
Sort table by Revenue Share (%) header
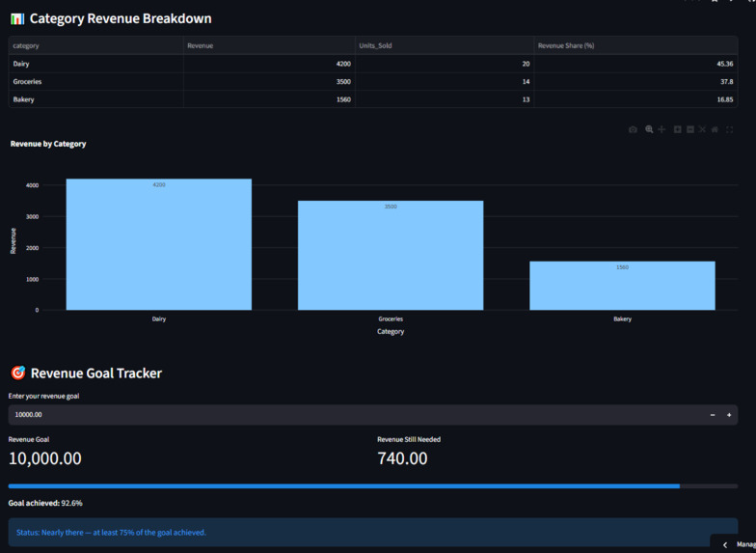[x=636, y=46]
